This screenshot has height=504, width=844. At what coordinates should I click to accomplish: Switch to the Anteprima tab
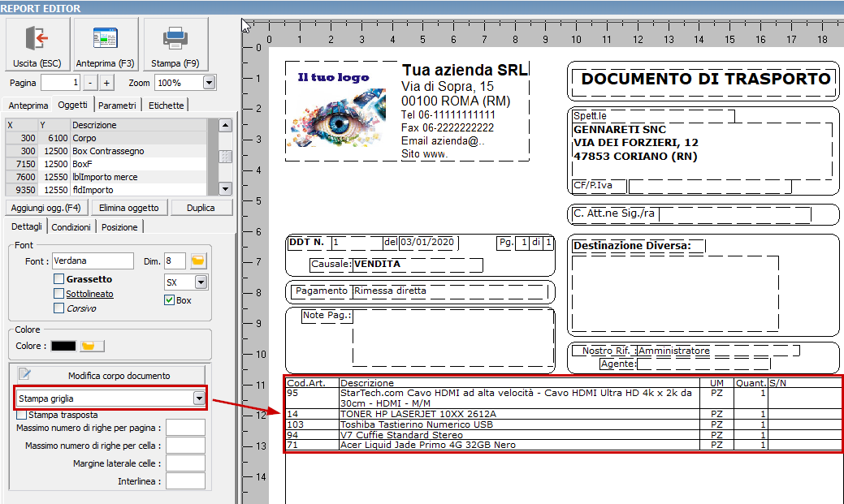28,106
